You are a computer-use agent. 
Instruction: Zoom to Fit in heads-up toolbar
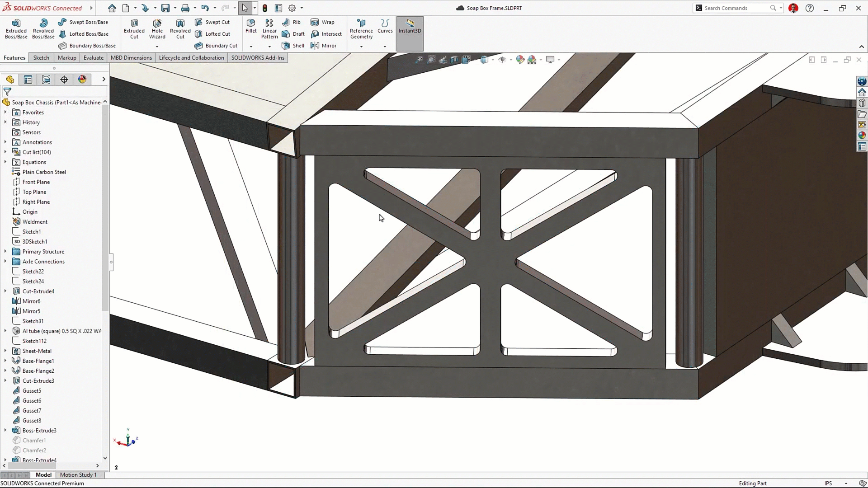click(x=419, y=60)
